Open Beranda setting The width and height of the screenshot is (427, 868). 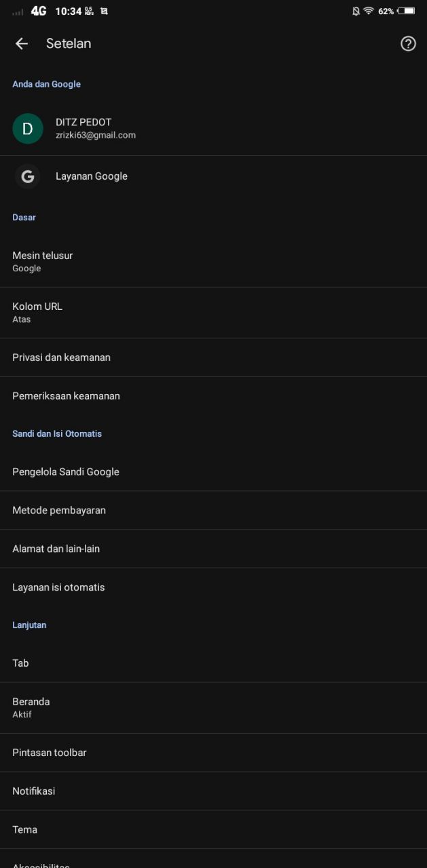pyautogui.click(x=213, y=708)
